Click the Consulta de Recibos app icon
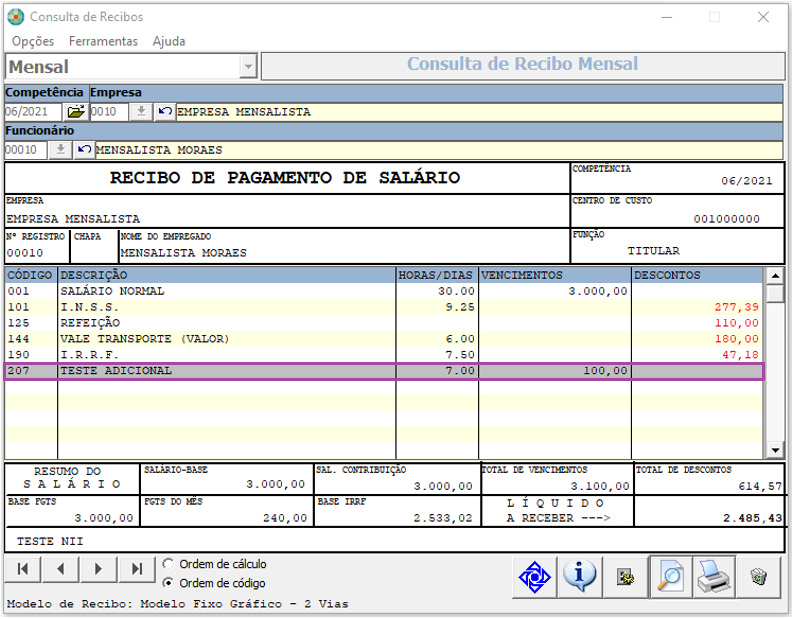 coord(16,17)
